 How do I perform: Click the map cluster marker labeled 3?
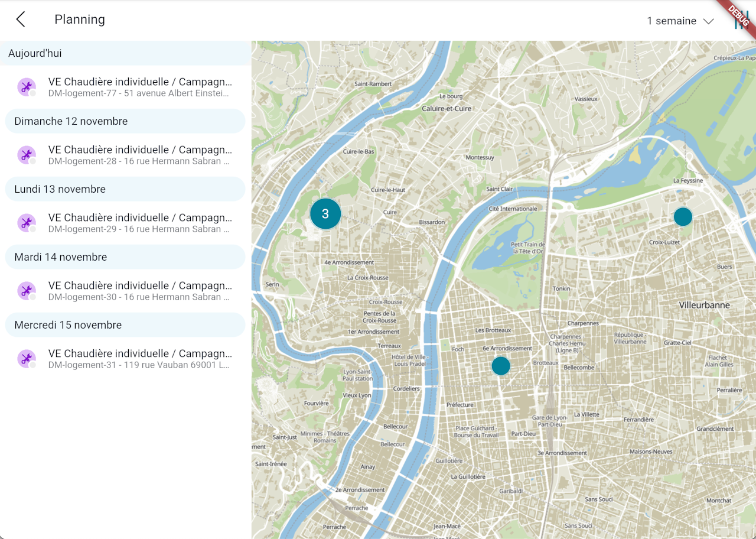coord(325,214)
